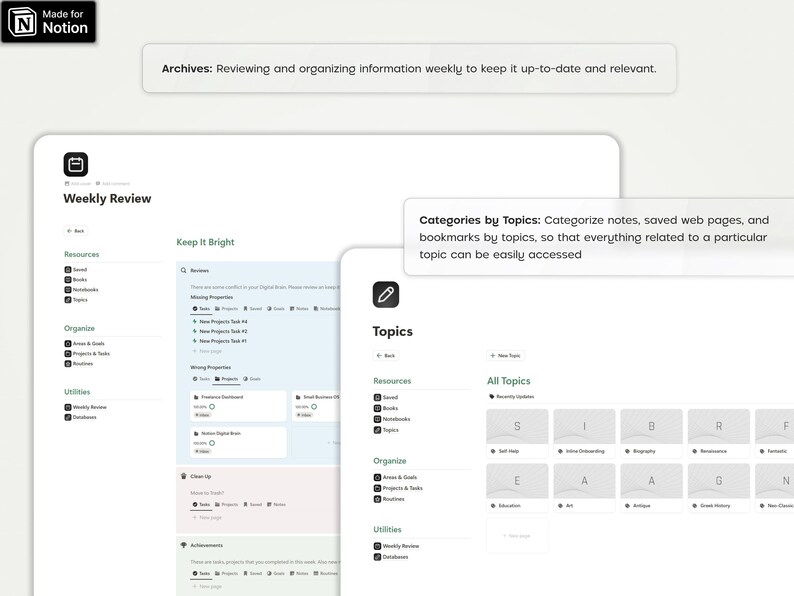Switch to Projects tab under Missing Properties

pos(226,308)
